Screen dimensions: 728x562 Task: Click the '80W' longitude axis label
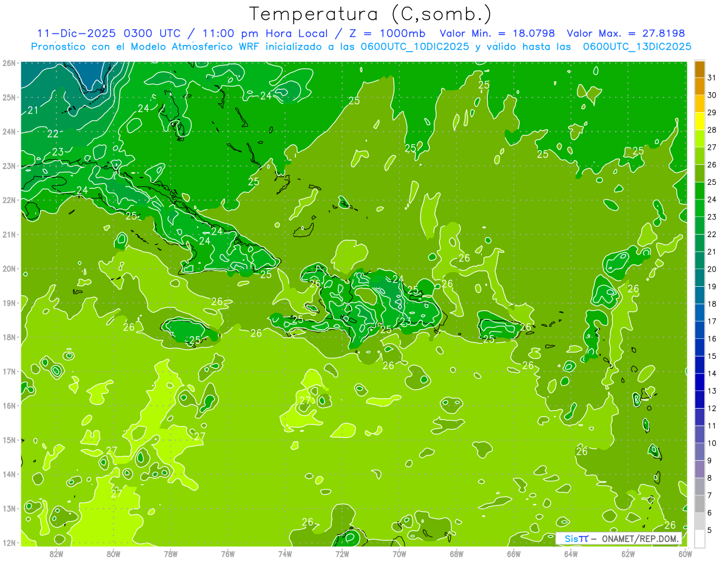point(113,554)
